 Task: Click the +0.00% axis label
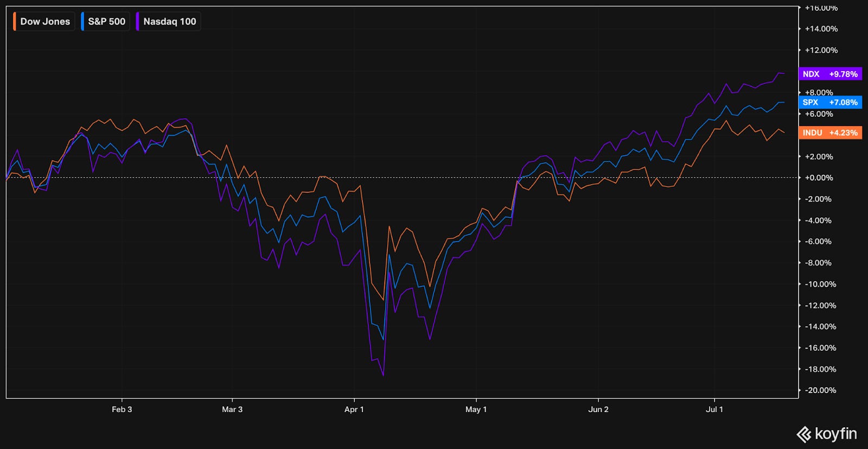tap(819, 178)
